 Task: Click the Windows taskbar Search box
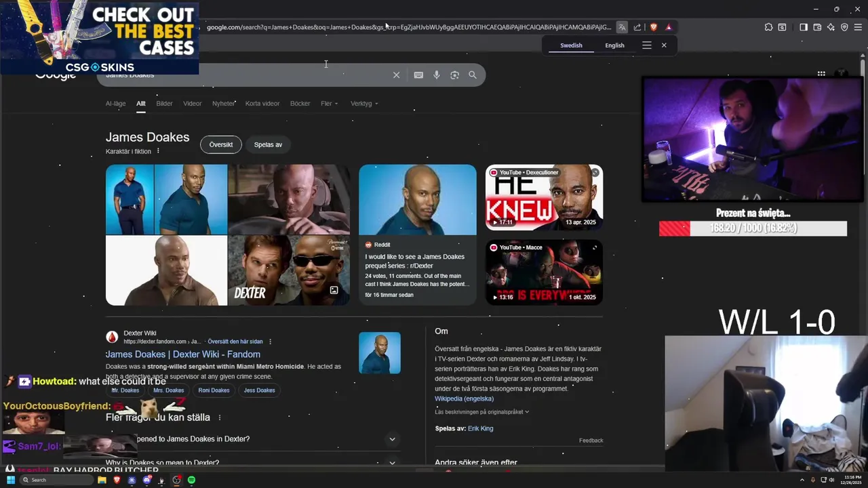(x=56, y=480)
